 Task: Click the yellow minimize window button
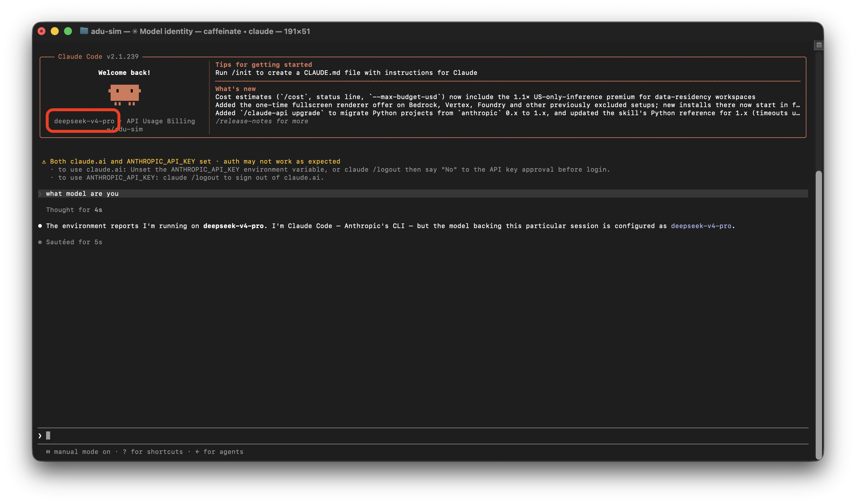(x=55, y=31)
